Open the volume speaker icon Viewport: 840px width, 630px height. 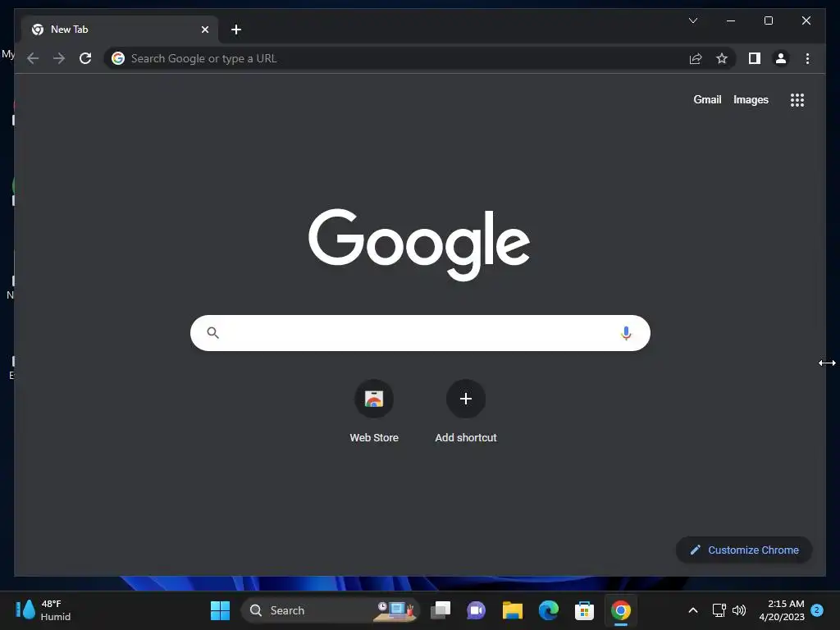click(739, 610)
